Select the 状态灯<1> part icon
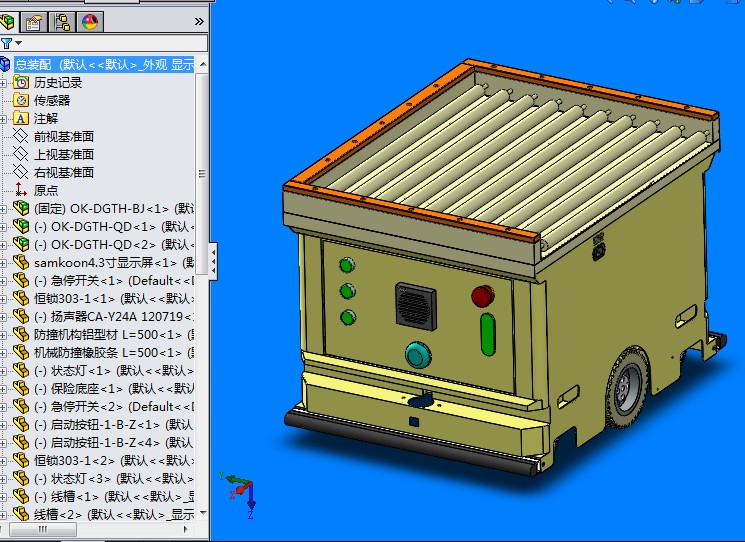This screenshot has width=745, height=542. pyautogui.click(x=21, y=370)
